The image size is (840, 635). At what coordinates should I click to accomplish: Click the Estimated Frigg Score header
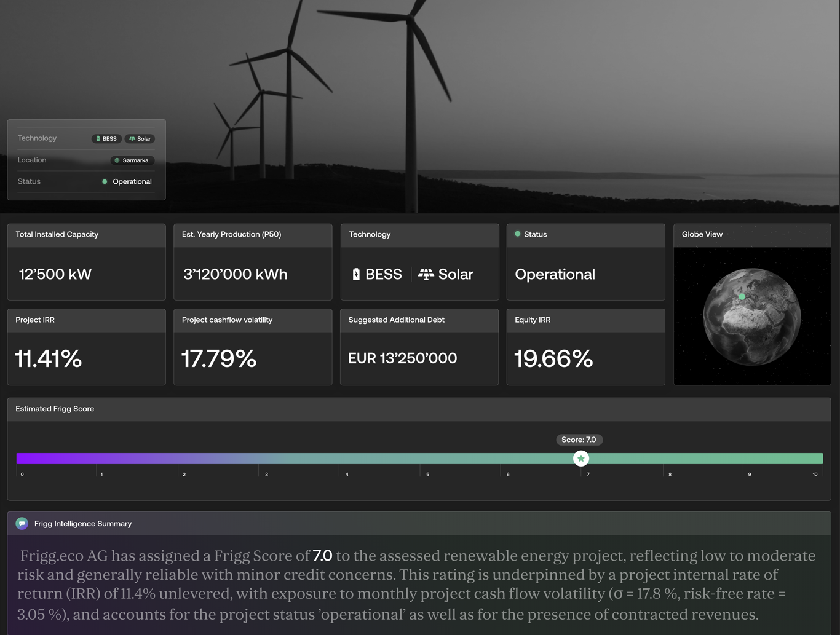[55, 409]
